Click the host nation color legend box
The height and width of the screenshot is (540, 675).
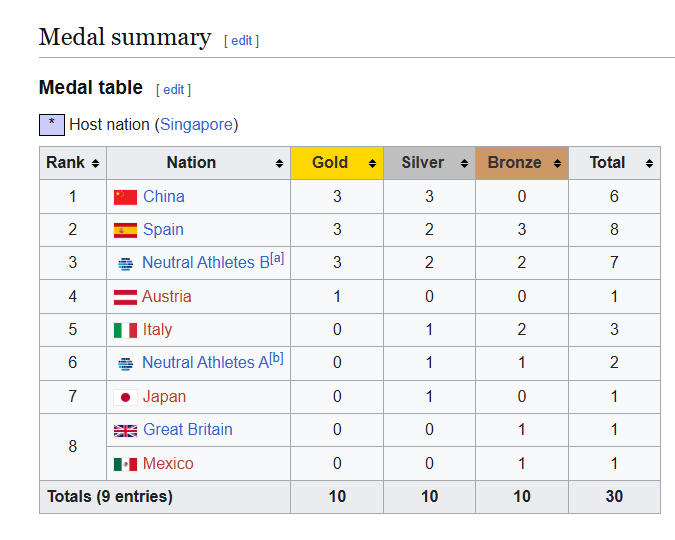[51, 125]
